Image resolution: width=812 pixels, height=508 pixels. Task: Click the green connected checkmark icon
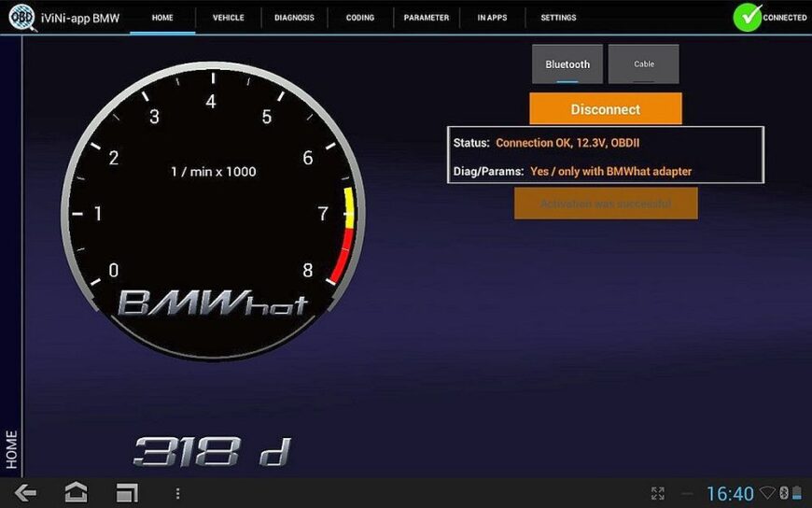tap(747, 18)
